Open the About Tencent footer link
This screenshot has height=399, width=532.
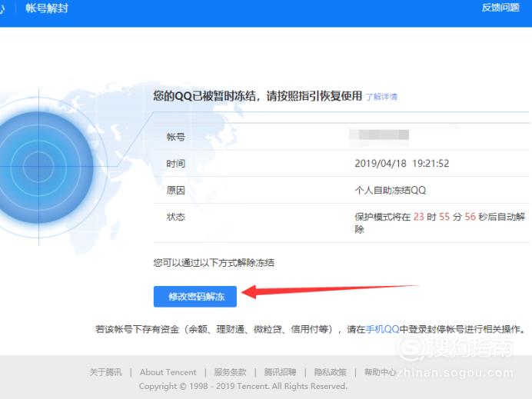point(168,372)
